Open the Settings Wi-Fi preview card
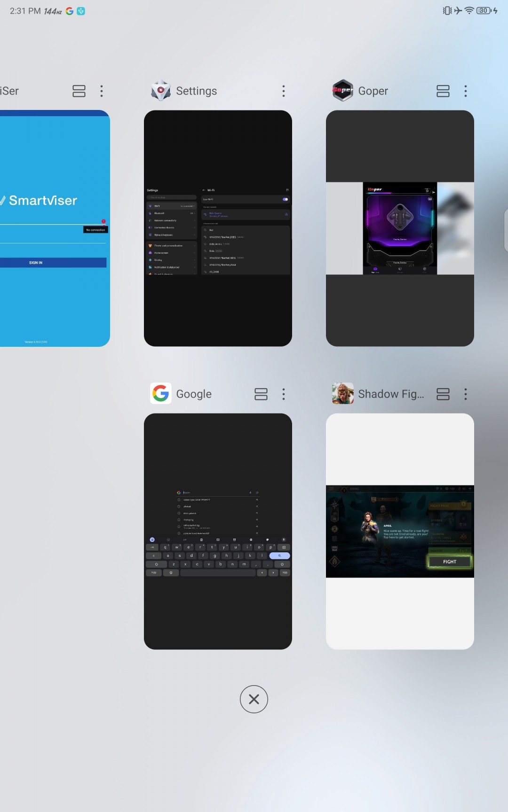 pos(218,228)
